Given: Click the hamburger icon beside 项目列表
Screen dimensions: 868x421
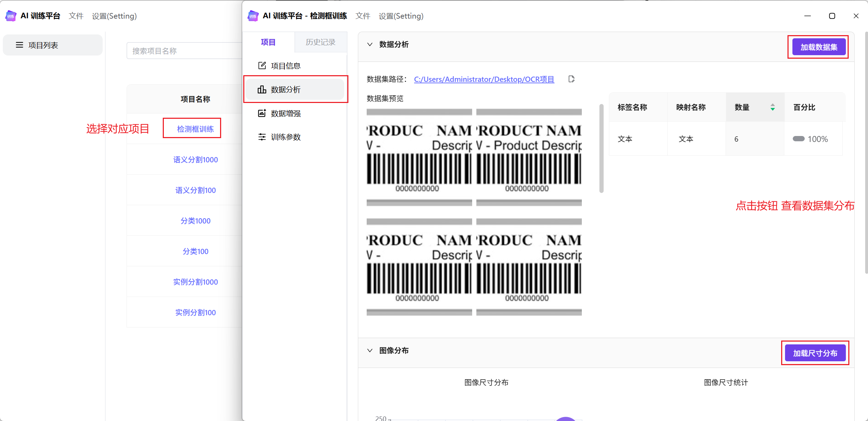Looking at the screenshot, I should pos(19,45).
